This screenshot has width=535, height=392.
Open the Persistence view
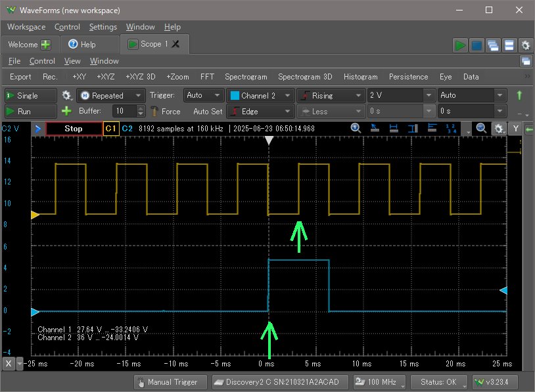(408, 77)
